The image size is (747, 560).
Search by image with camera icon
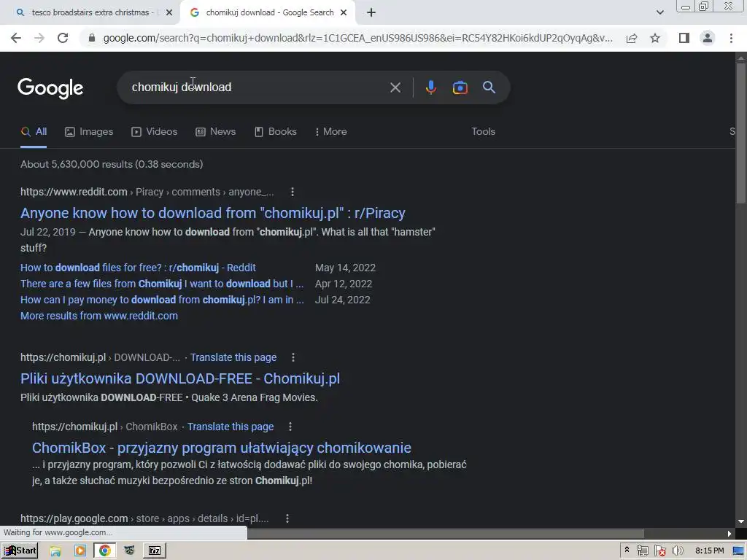tap(460, 87)
